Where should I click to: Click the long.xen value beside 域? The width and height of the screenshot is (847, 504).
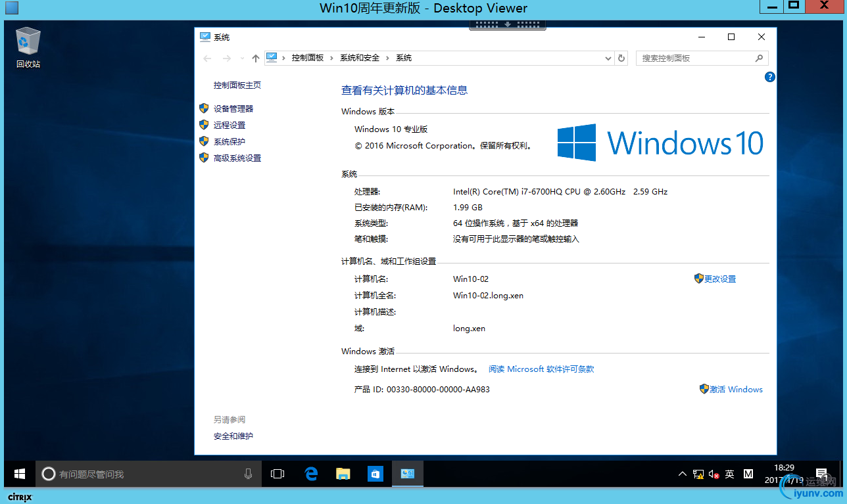(x=470, y=329)
